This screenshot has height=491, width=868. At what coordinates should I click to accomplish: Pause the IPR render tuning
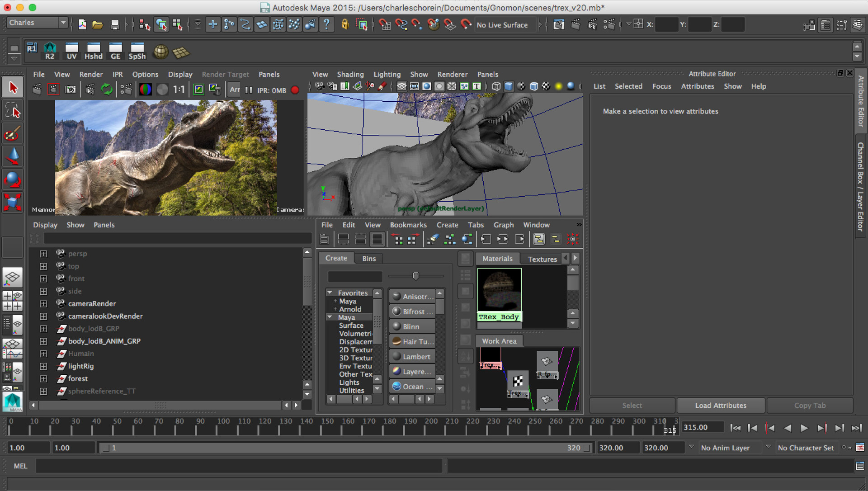point(248,90)
